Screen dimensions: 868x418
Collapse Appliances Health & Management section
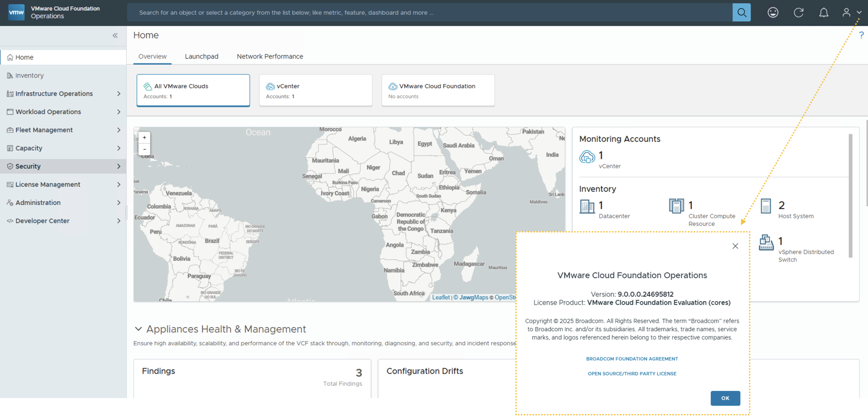pos(138,329)
